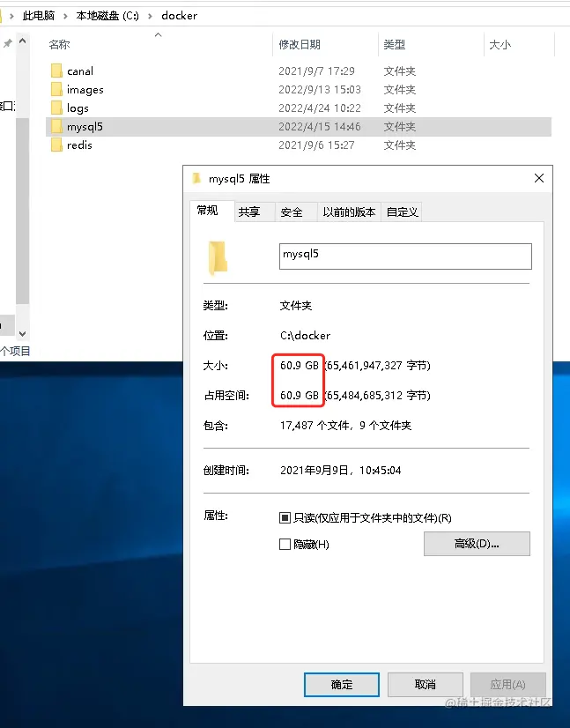This screenshot has width=570, height=728.
Task: Open the canal folder icon
Action: coord(56,71)
